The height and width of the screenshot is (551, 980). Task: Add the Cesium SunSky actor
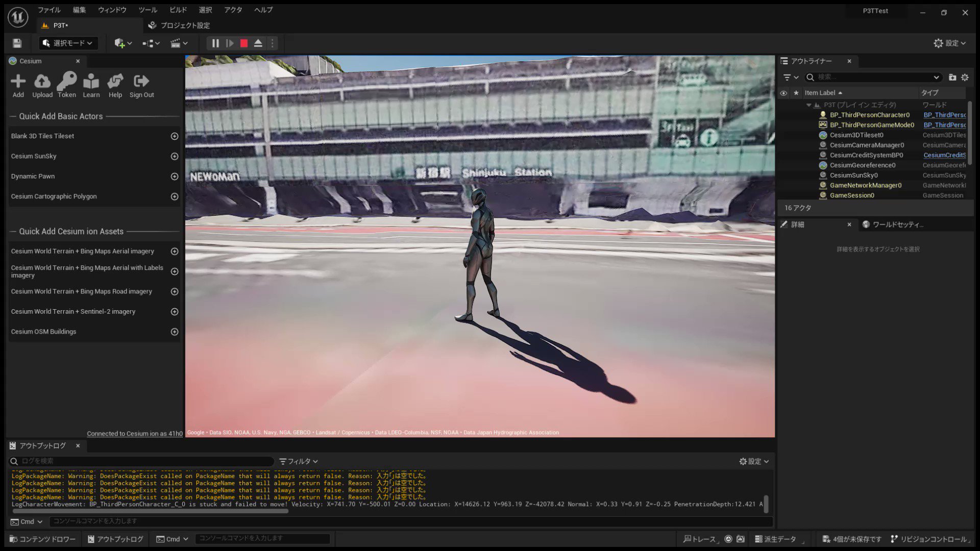[x=175, y=156]
